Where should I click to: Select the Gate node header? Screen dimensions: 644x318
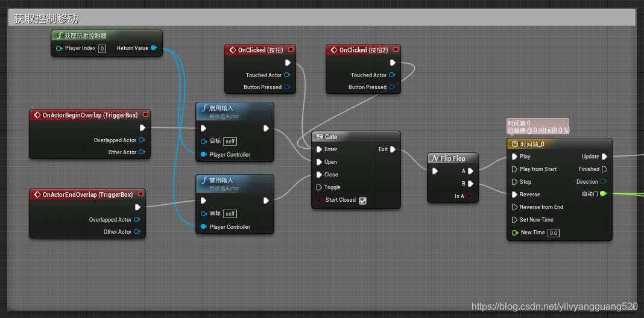[x=356, y=137]
